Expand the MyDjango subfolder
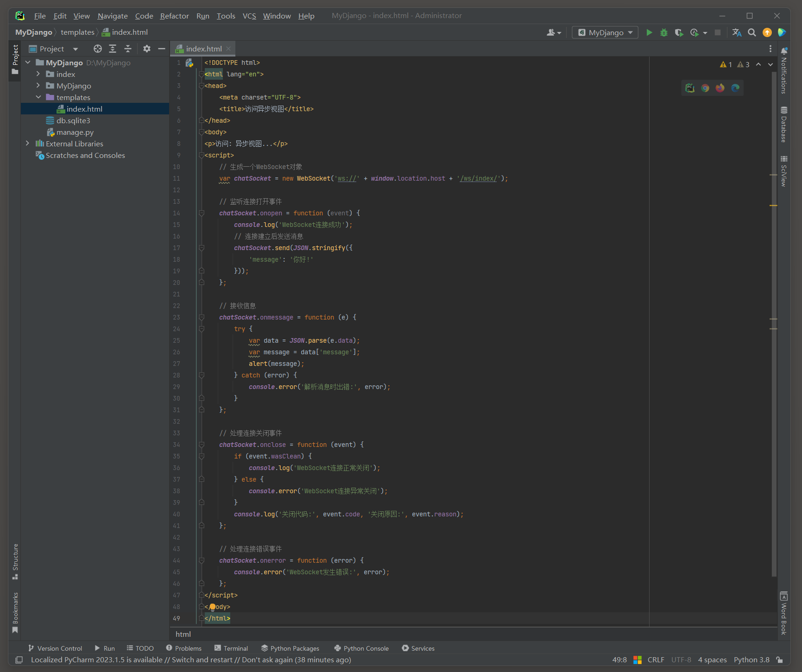802x672 pixels. point(38,86)
